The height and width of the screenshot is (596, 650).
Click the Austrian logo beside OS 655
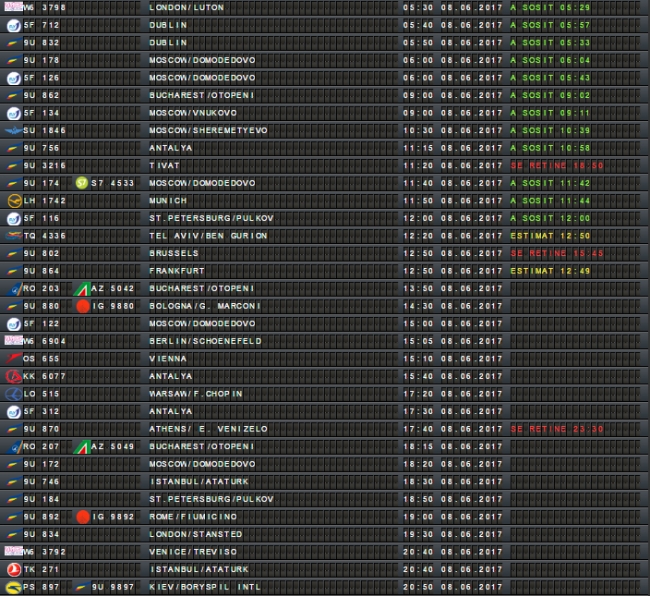click(x=14, y=359)
